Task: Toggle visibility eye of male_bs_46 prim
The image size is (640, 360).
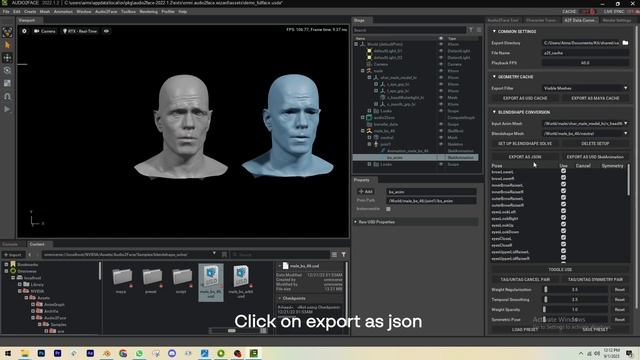Action: click(x=441, y=131)
